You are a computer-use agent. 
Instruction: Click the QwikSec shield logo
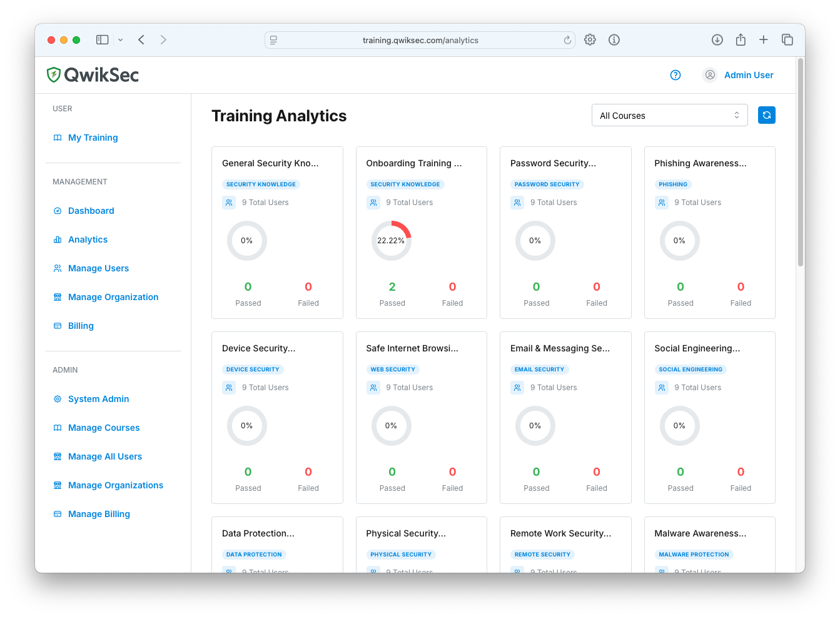pyautogui.click(x=54, y=75)
